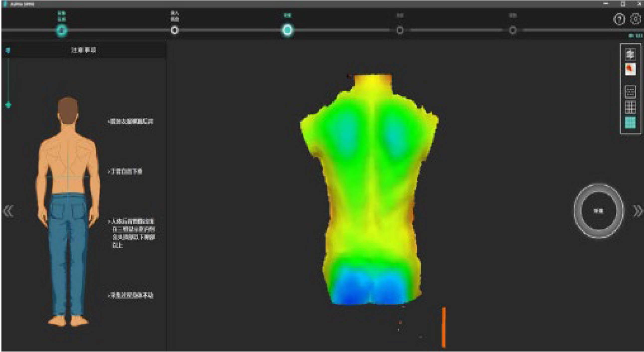Click the orange vertical bar below model
This screenshot has width=644, height=352.
(x=444, y=327)
